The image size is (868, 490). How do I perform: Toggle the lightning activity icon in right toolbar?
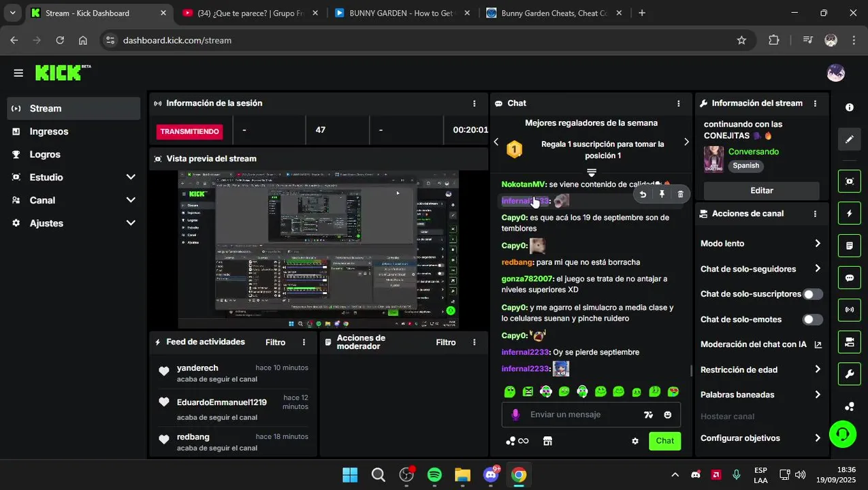point(850,213)
